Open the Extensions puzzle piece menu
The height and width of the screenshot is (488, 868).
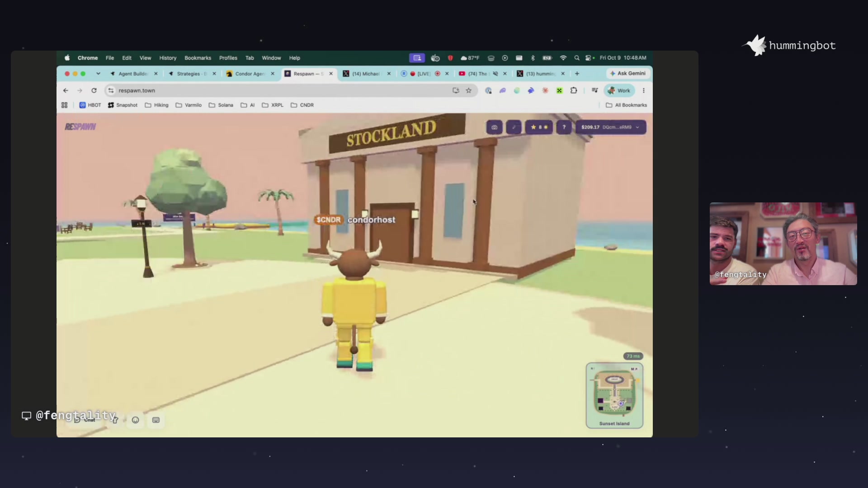coord(574,90)
